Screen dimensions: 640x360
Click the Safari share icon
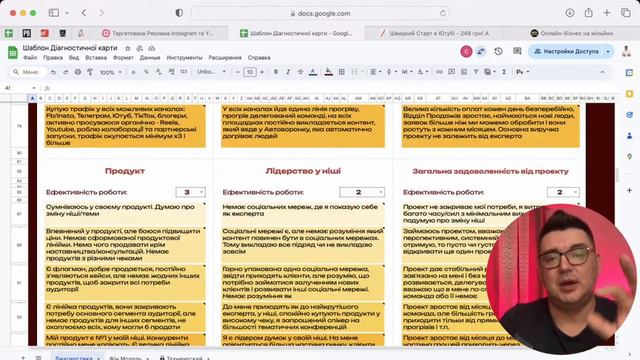589,13
